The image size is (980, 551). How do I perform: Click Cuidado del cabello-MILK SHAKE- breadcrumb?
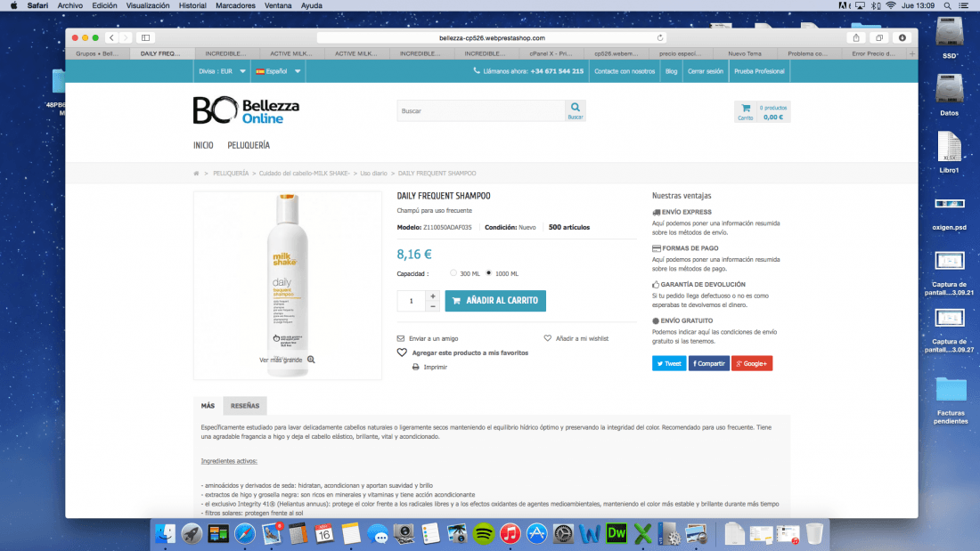tap(305, 173)
